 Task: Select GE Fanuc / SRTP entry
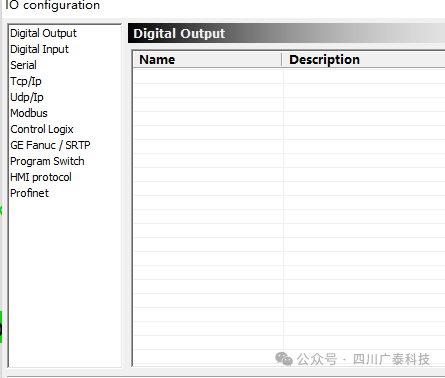click(50, 145)
